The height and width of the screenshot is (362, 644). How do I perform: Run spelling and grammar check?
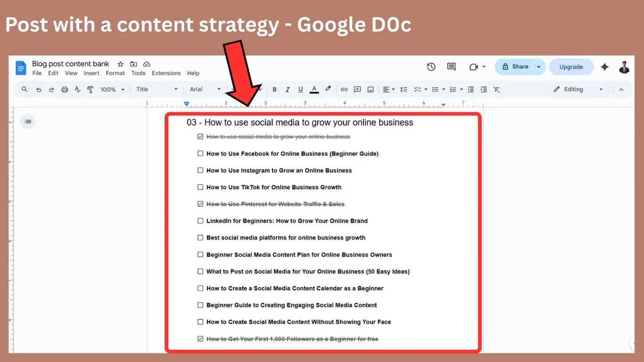pyautogui.click(x=78, y=90)
